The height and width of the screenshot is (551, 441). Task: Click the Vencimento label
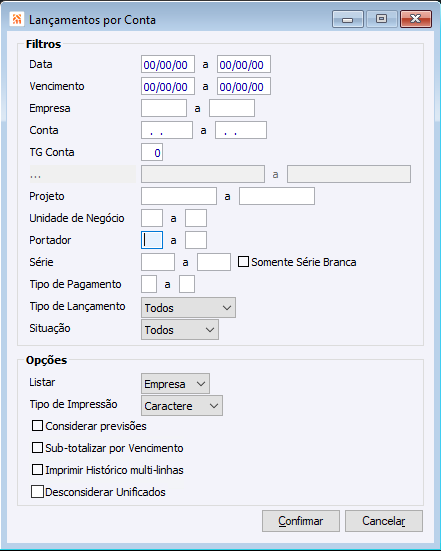click(57, 86)
